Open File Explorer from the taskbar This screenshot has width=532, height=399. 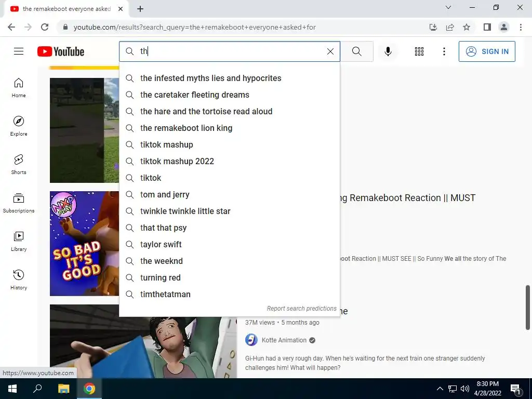[63, 389]
